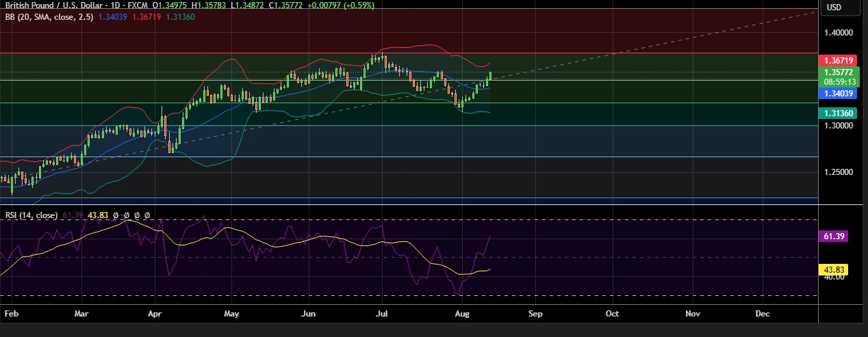Screen dimensions: 868x337
Task: Click the Sep label on the time axis
Action: 535,314
